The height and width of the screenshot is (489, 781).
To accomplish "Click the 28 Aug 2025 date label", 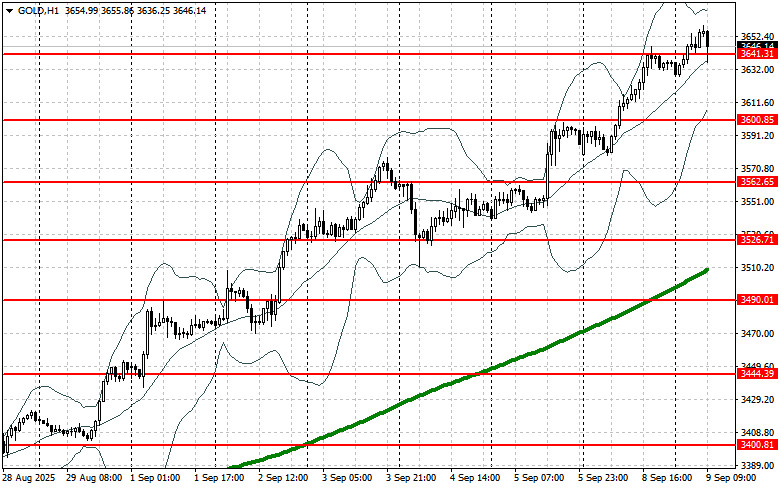I will click(x=29, y=478).
